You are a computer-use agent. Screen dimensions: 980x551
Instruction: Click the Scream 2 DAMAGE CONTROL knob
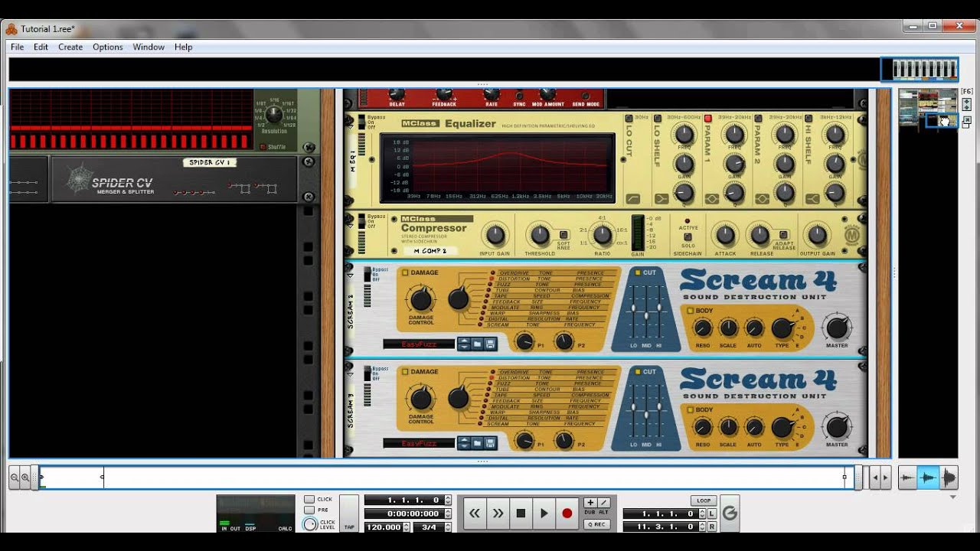click(420, 299)
